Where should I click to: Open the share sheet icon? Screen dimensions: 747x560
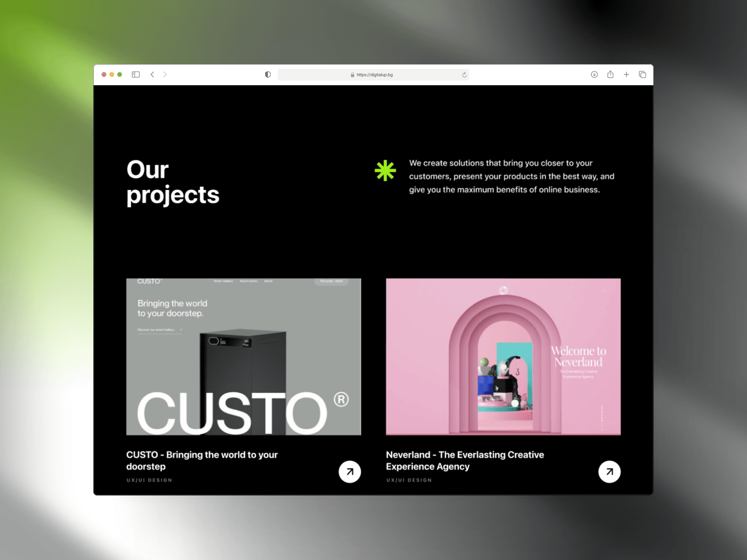pos(610,75)
